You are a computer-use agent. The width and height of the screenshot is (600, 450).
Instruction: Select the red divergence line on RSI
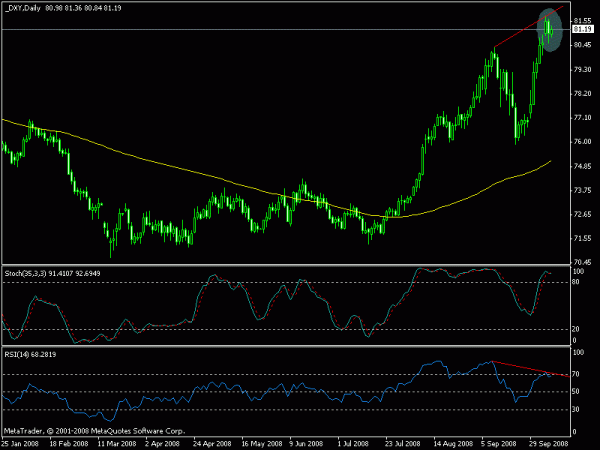pyautogui.click(x=531, y=369)
